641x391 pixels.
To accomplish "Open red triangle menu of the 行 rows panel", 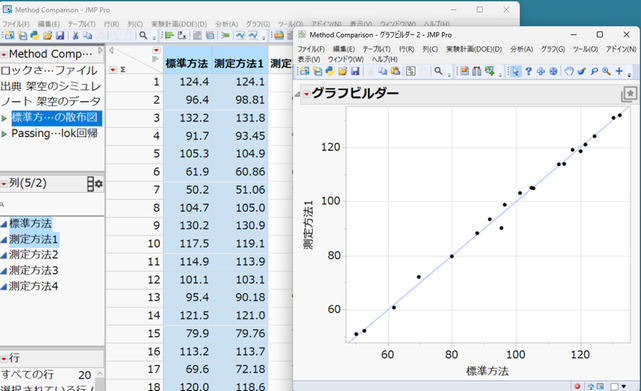I will point(4,359).
